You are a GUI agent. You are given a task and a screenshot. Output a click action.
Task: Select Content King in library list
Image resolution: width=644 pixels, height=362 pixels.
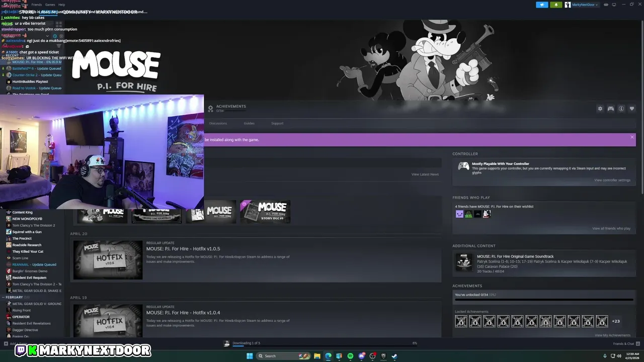tap(22, 212)
